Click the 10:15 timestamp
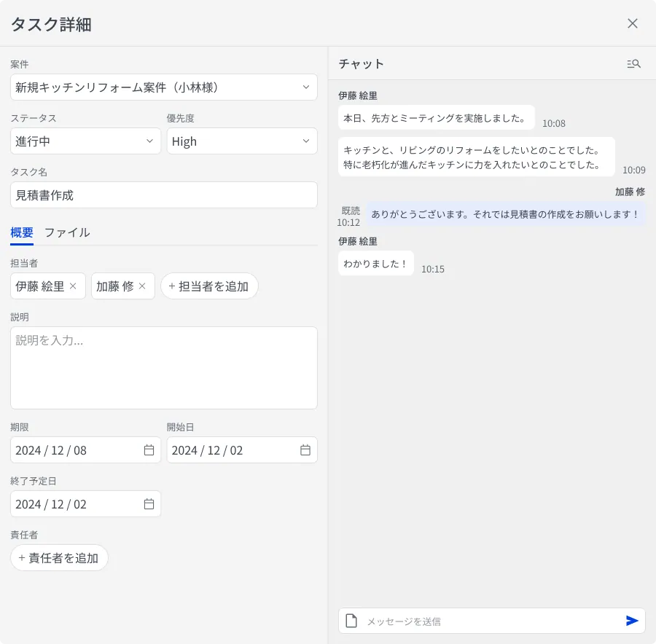The height and width of the screenshot is (644, 656). (432, 269)
